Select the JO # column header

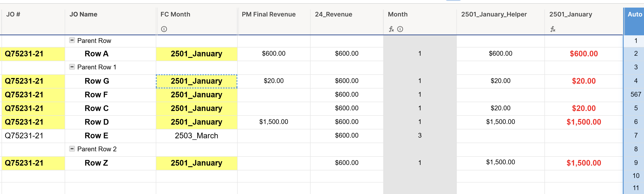33,21
